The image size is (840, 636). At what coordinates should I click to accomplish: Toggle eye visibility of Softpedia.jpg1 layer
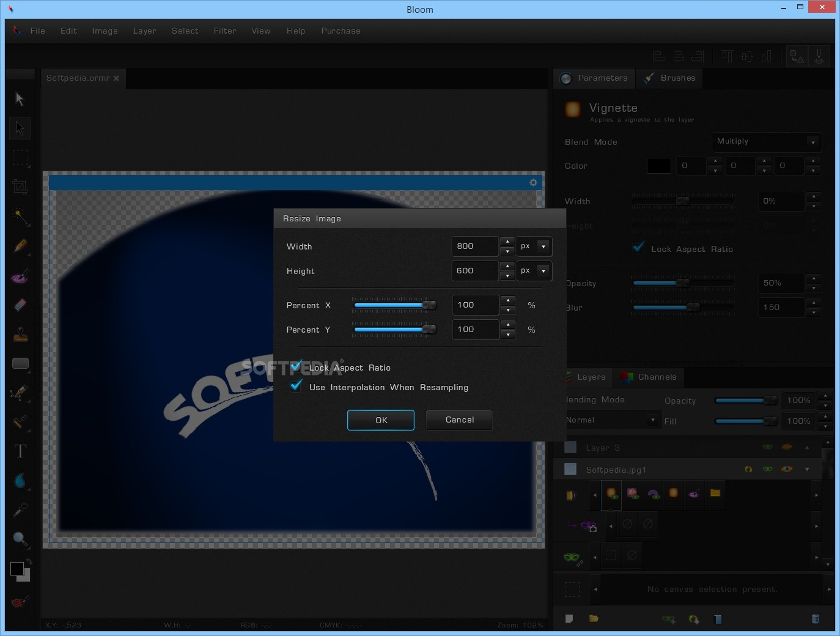pyautogui.click(x=787, y=469)
